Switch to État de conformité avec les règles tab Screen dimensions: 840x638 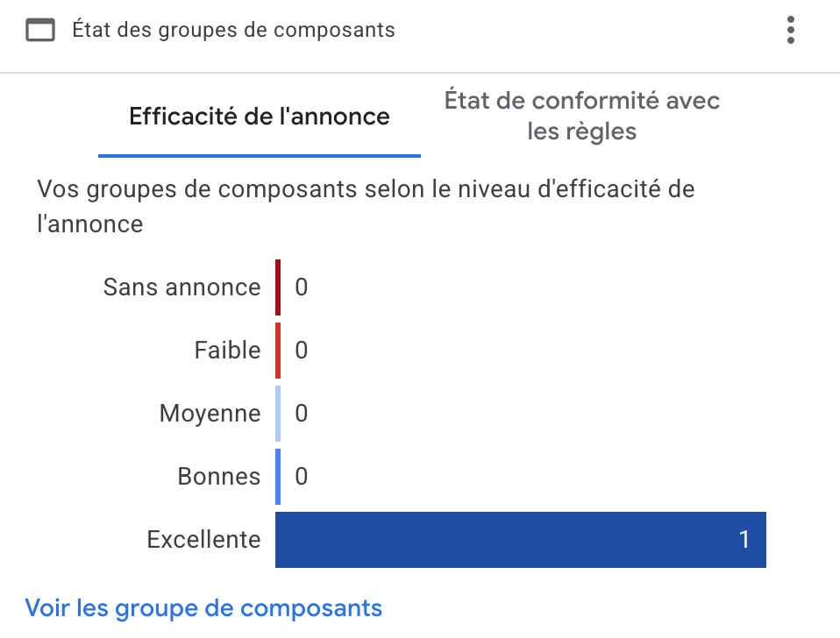pos(582,116)
